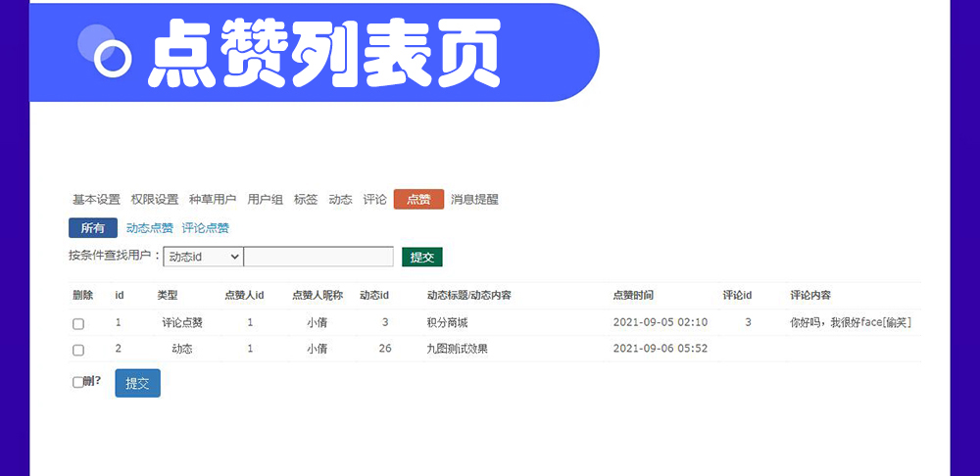Open the 种草用户 tab

point(213,200)
